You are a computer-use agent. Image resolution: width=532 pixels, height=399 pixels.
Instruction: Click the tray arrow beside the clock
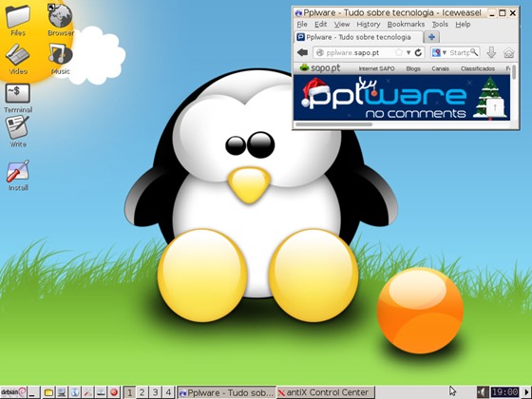pos(526,392)
